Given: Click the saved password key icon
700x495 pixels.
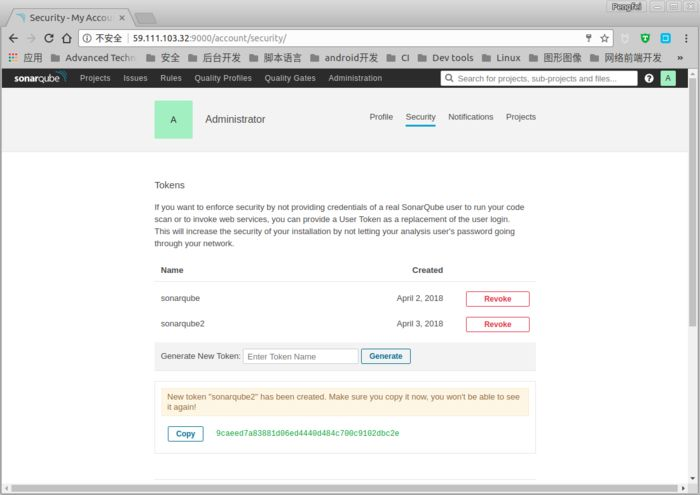Looking at the screenshot, I should (x=589, y=38).
